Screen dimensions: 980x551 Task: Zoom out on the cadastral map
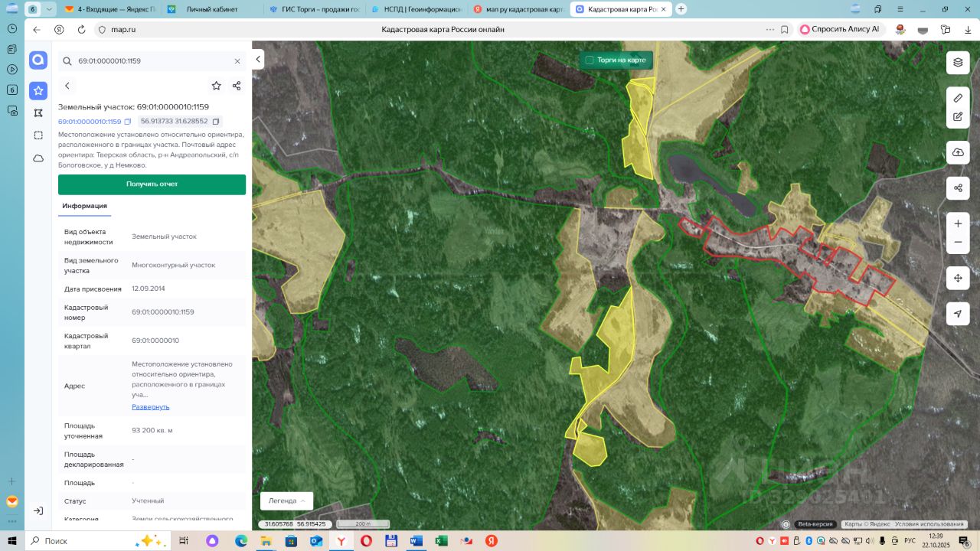point(958,243)
